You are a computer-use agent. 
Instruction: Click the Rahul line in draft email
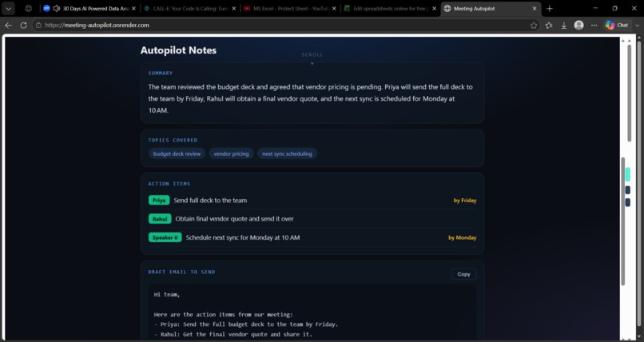(x=233, y=334)
